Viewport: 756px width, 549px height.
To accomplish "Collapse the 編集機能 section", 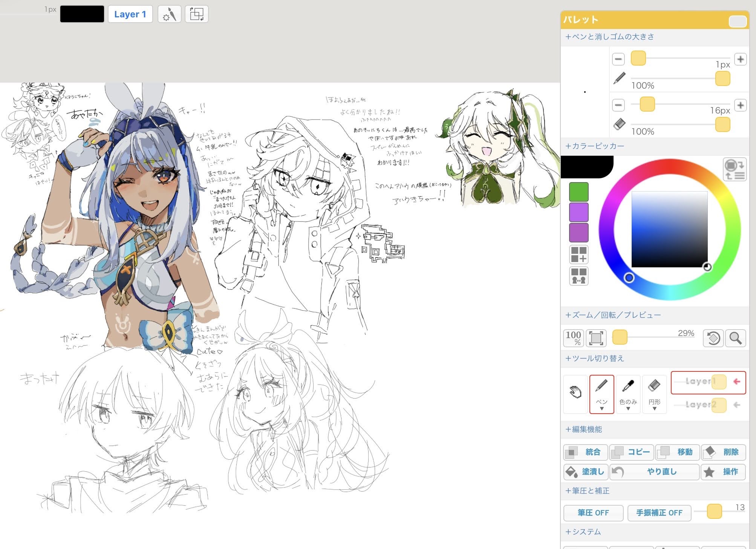I will 583,429.
